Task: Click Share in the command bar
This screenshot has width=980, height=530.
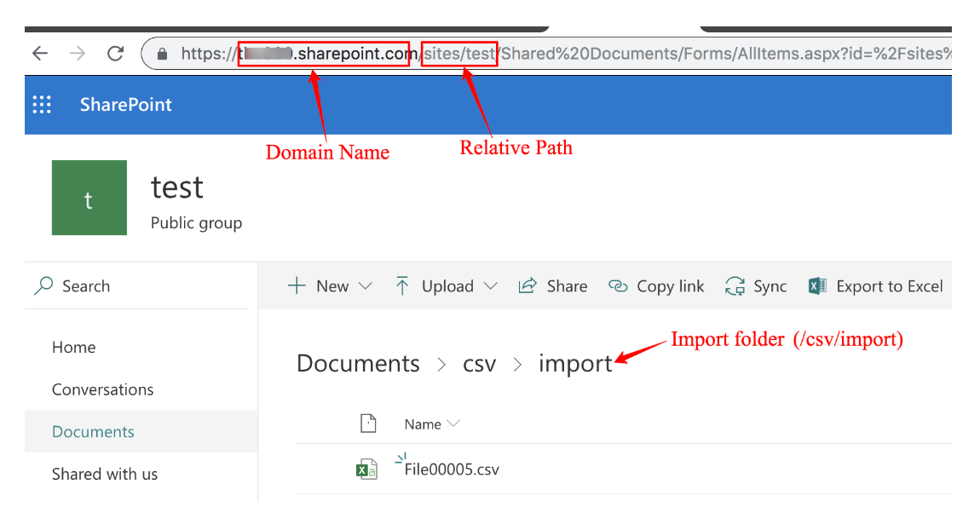Action: tap(553, 286)
